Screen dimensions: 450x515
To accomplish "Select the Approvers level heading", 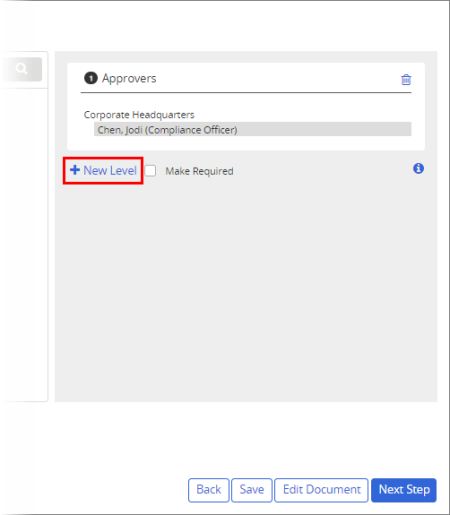I will coord(129,78).
